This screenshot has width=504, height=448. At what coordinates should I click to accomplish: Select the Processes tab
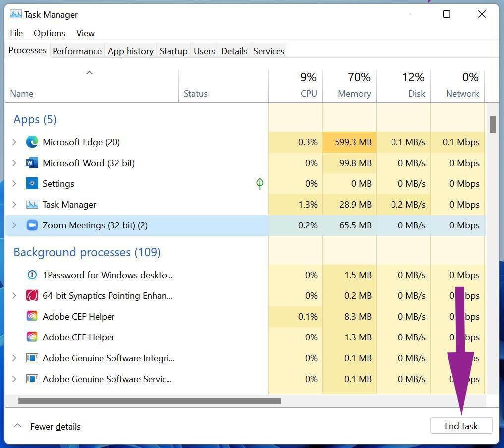click(27, 50)
